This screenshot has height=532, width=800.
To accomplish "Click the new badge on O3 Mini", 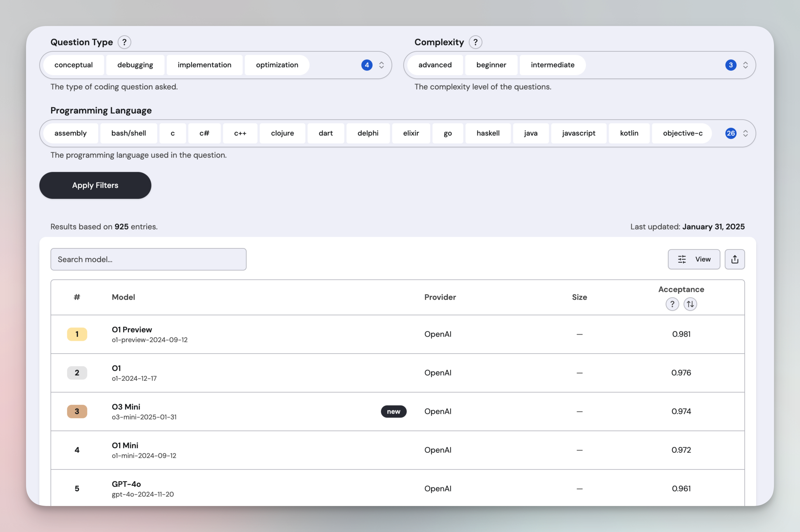I will (x=393, y=411).
